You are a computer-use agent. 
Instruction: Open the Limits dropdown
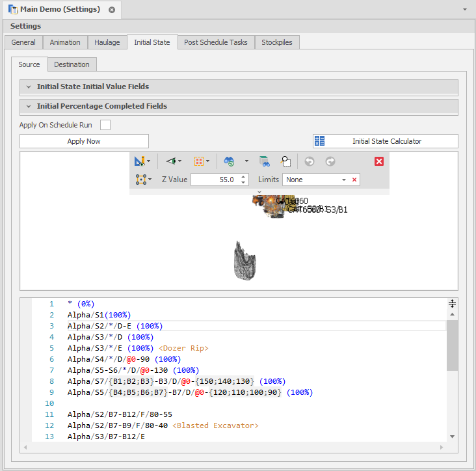[343, 180]
